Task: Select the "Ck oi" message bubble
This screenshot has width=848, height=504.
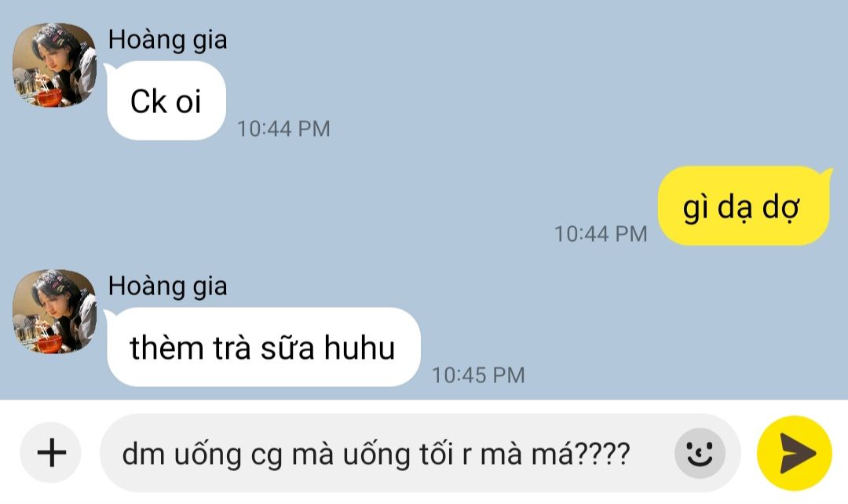Action: coord(166,100)
